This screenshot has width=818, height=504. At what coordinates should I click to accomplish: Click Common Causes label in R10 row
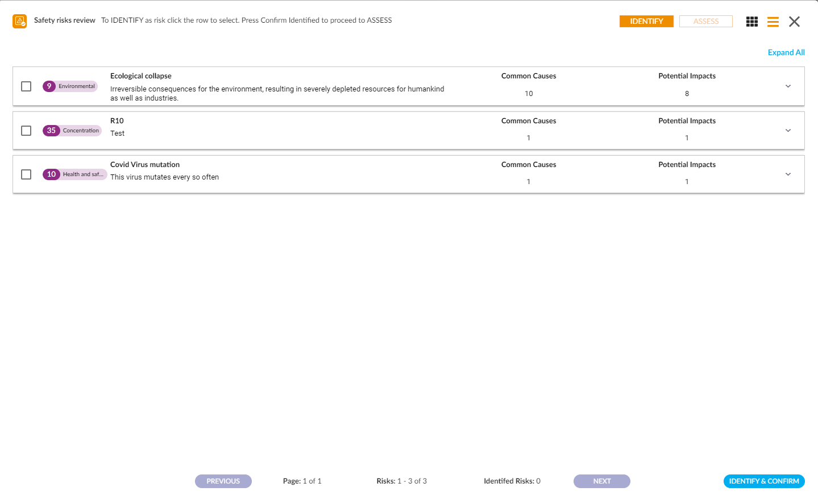(529, 121)
